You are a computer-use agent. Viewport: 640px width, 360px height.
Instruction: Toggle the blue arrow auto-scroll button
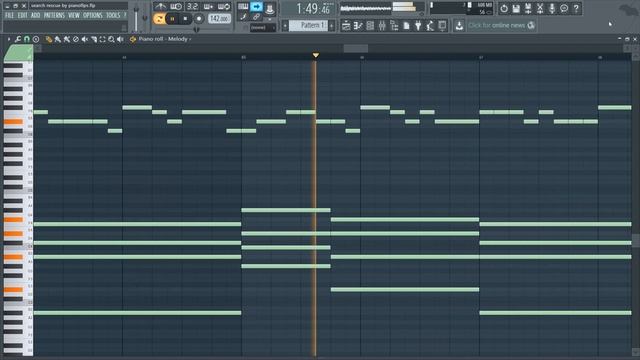point(256,7)
